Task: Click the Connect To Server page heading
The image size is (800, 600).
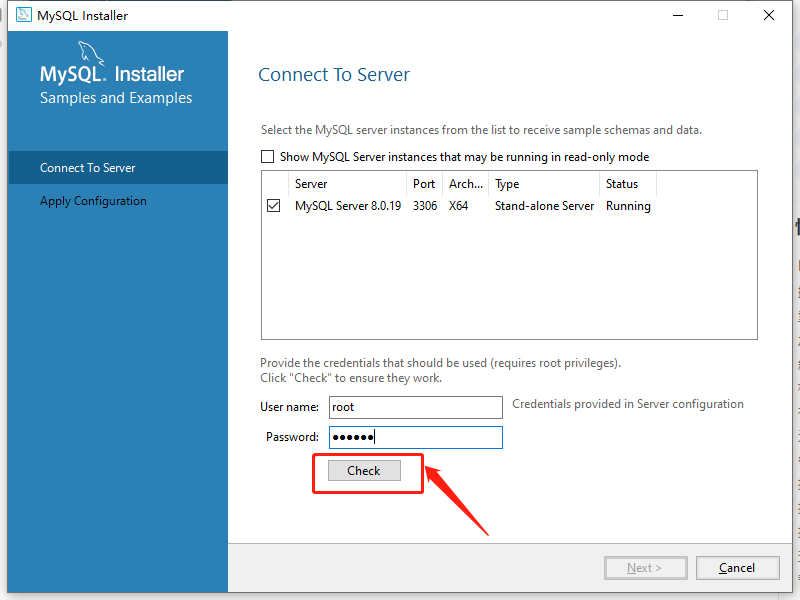Action: click(x=334, y=75)
